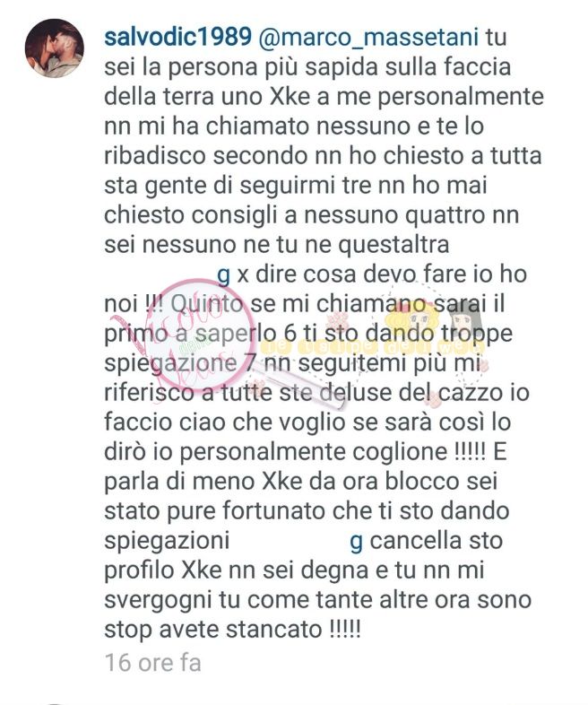The width and height of the screenshot is (588, 705).
Task: Click the pink flower near 'cazzo'
Action: pyautogui.click(x=432, y=399)
